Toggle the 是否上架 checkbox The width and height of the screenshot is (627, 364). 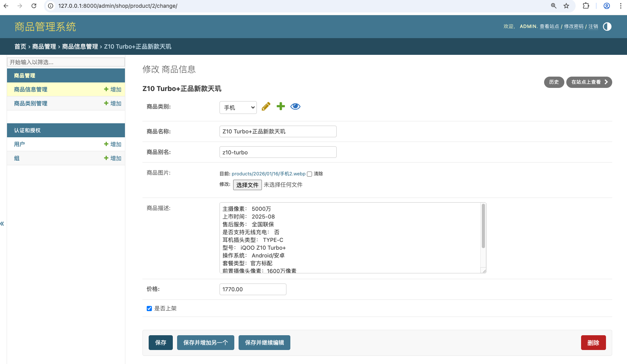[149, 308]
